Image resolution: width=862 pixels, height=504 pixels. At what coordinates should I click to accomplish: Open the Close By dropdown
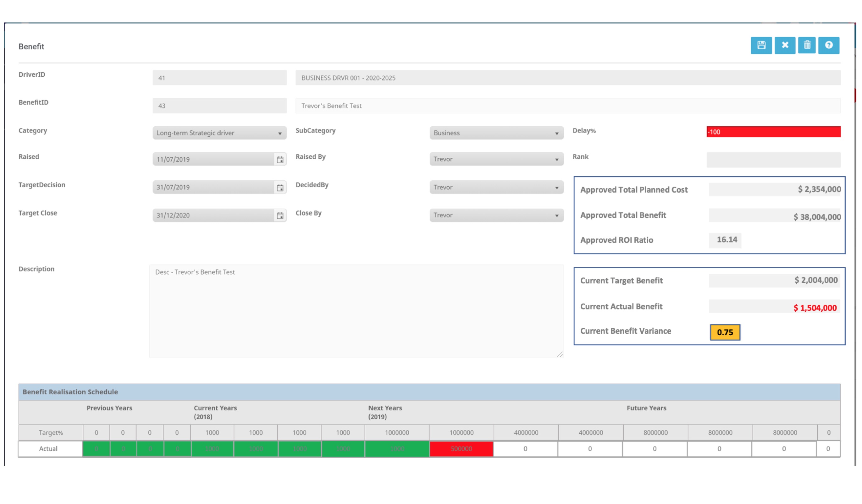[496, 216]
